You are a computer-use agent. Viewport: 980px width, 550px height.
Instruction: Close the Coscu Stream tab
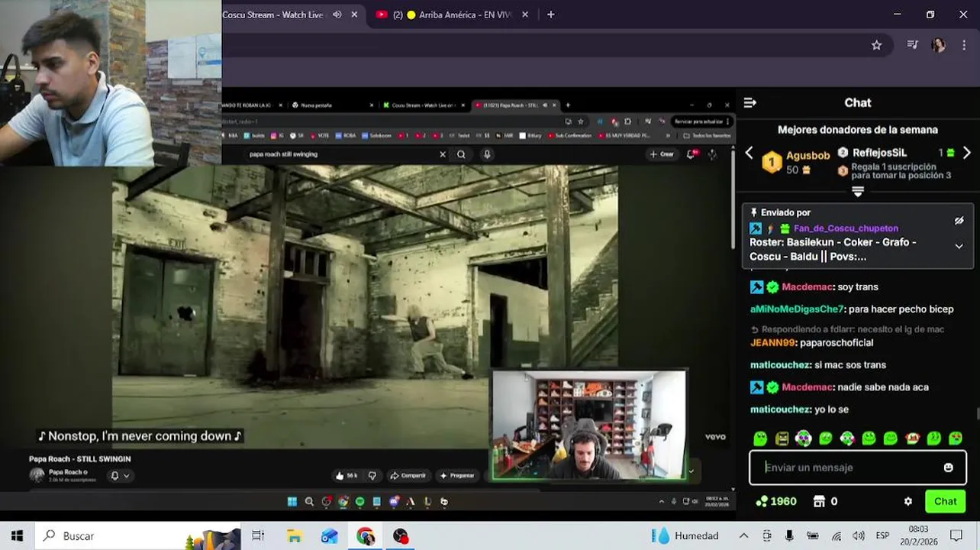(x=354, y=15)
